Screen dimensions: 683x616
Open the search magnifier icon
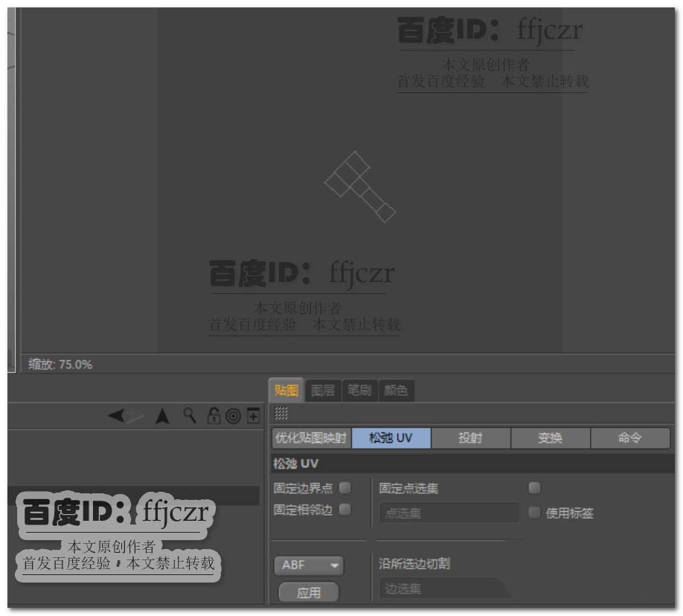tap(190, 415)
